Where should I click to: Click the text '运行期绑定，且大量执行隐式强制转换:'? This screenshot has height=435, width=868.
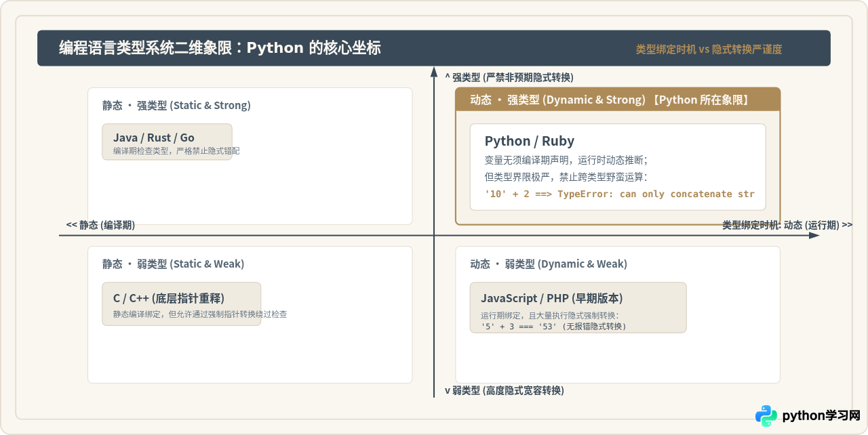(x=550, y=316)
